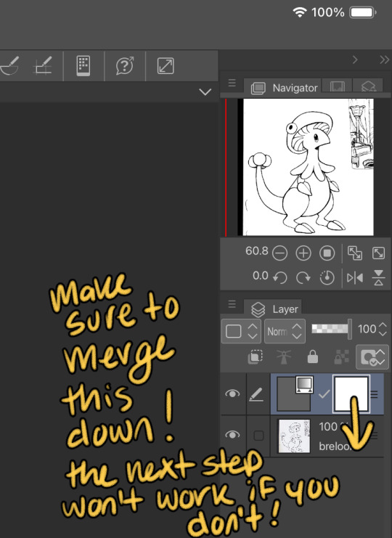
Task: Click the layer opacity slider
Action: click(331, 329)
